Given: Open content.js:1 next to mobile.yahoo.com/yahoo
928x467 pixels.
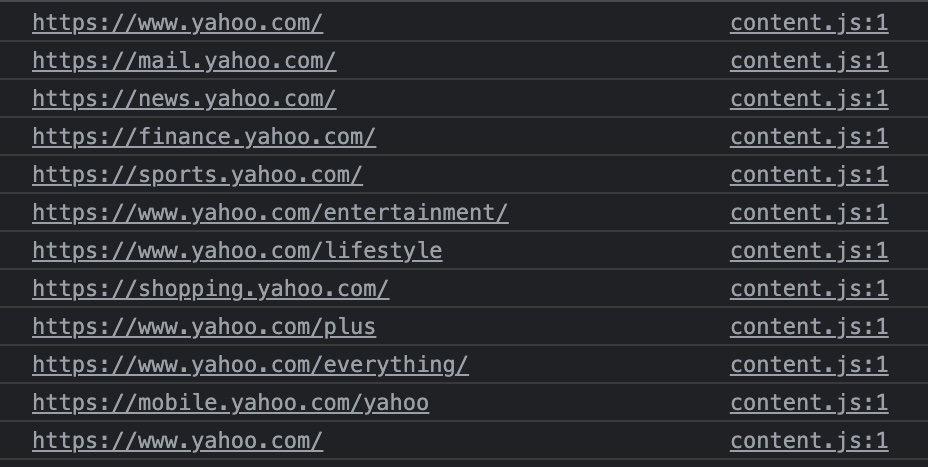Looking at the screenshot, I should (809, 403).
